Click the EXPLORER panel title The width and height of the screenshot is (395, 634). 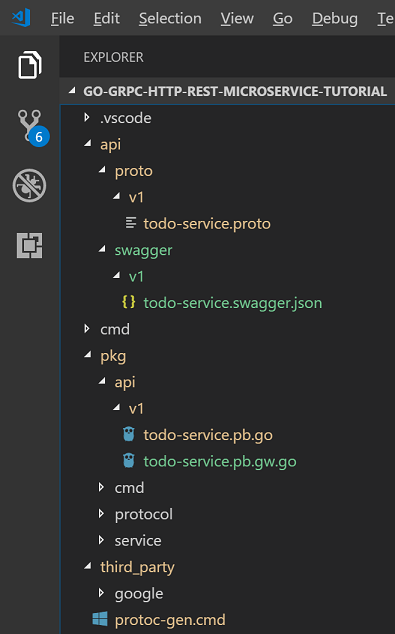(x=114, y=57)
